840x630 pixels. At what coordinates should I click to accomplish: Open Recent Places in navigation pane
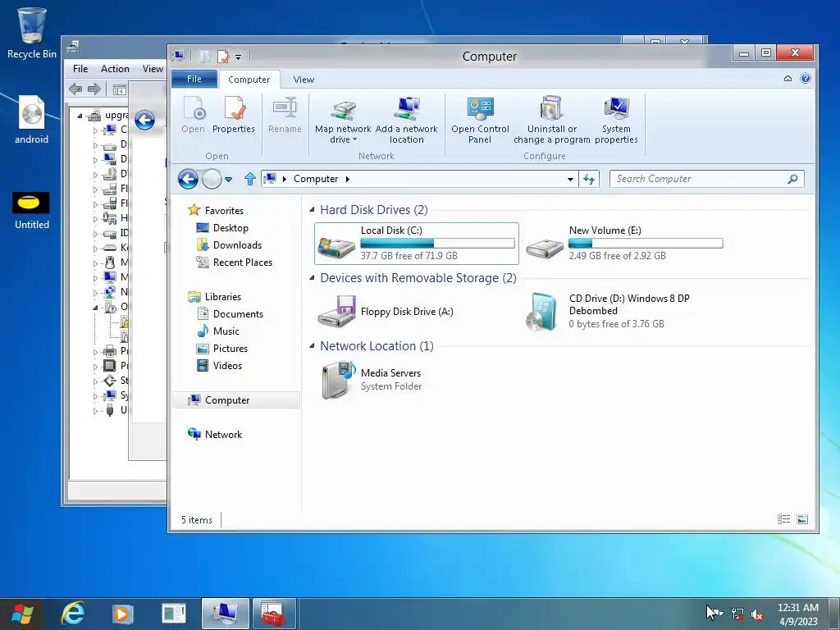click(x=243, y=262)
